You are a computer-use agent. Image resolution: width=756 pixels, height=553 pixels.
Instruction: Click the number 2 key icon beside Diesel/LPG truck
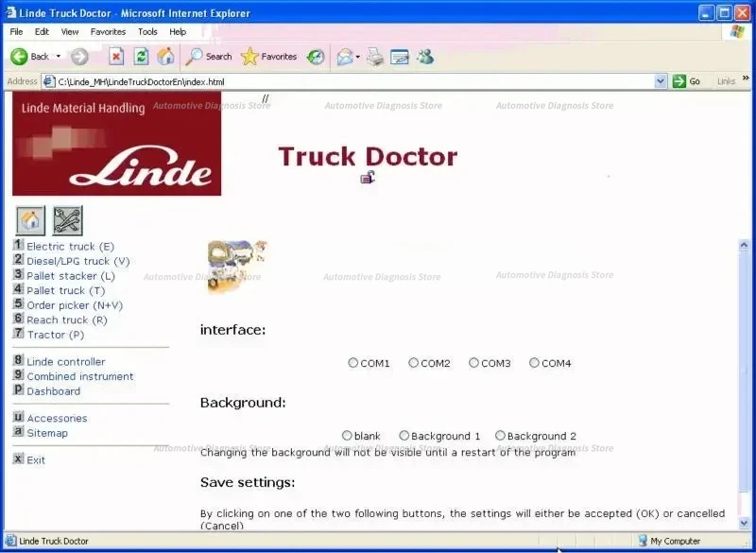click(18, 259)
